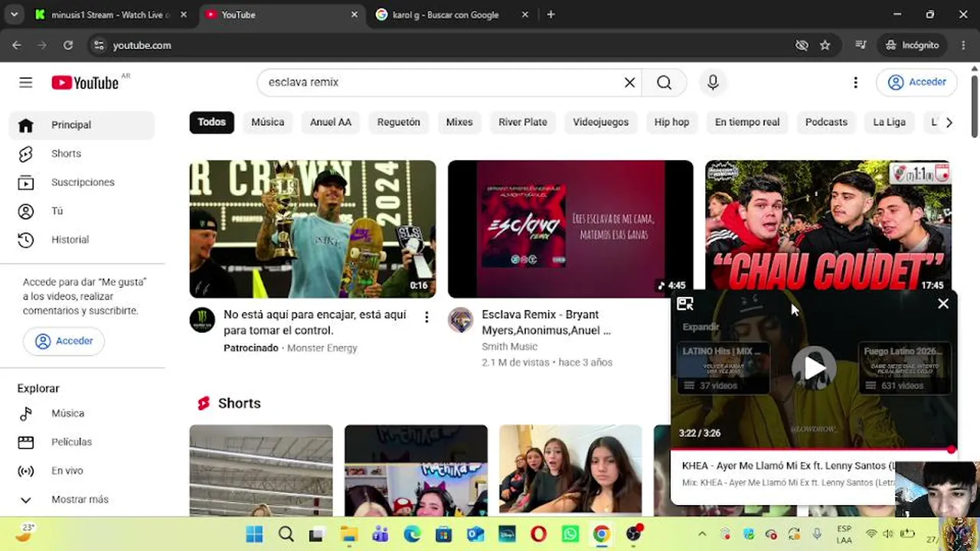The image size is (980, 551).
Task: Filter by the Música chip
Action: coord(268,122)
